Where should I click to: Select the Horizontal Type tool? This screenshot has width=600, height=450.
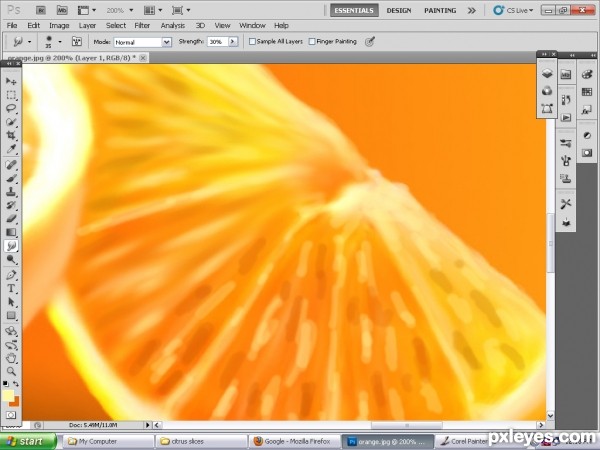[x=11, y=288]
